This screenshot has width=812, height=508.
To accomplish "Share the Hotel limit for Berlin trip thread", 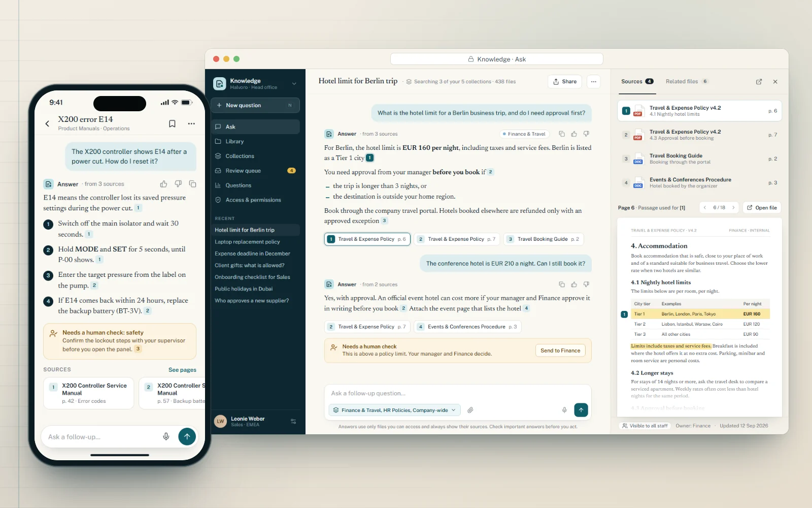I will coord(565,82).
